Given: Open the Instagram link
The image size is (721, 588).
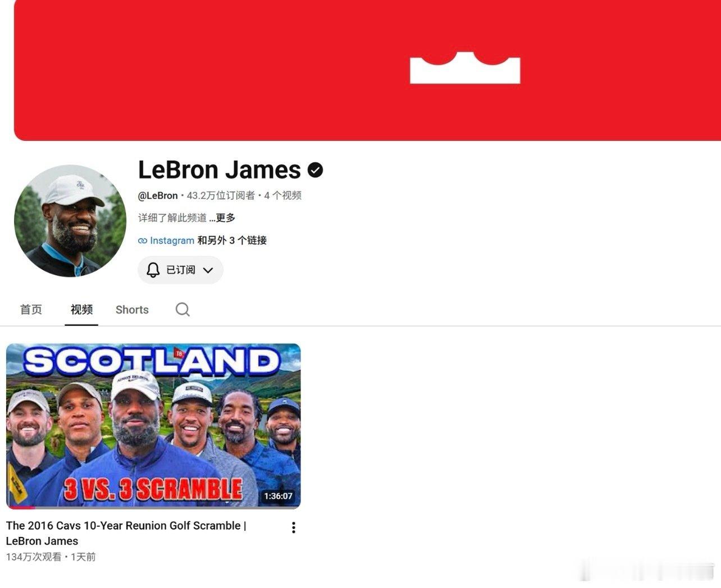Looking at the screenshot, I should tap(172, 240).
